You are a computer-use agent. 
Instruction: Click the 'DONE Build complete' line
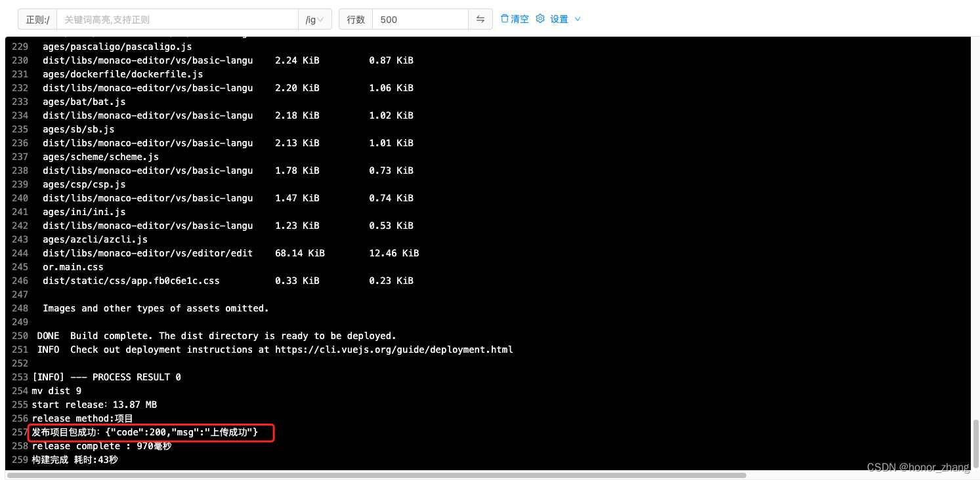tap(217, 336)
